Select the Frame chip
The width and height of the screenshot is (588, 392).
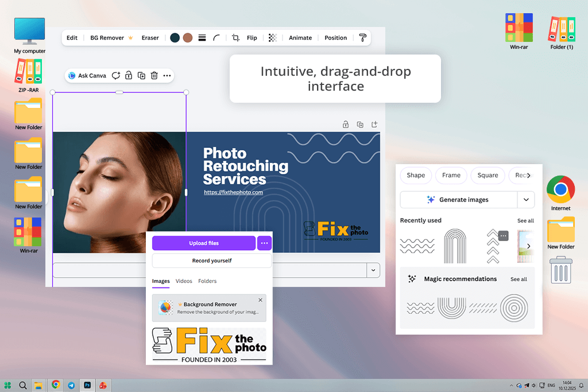(x=451, y=176)
